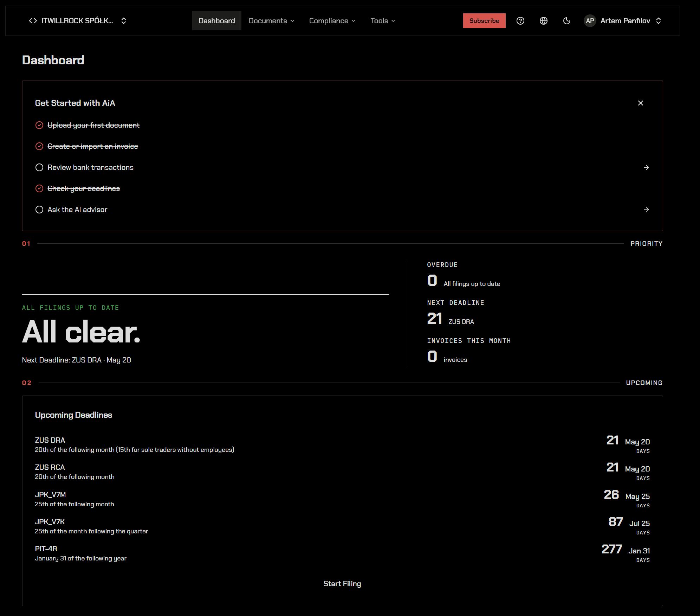Click arrow next to Ask the AI advisor
Viewport: 700px width, 616px height.
coord(646,210)
